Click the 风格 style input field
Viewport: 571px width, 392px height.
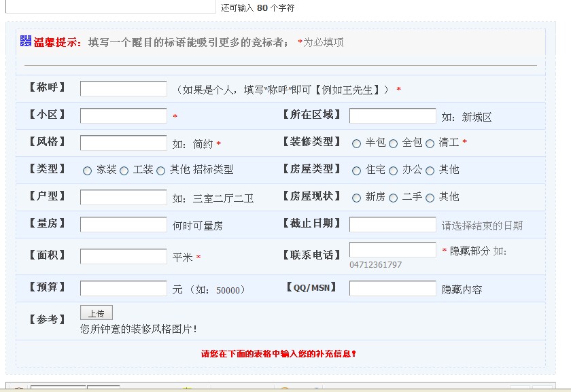coord(124,143)
